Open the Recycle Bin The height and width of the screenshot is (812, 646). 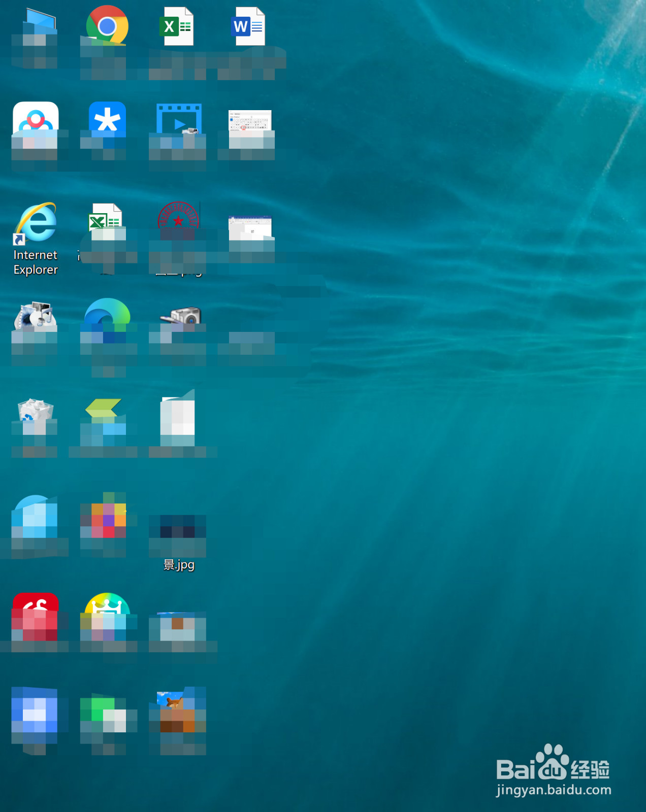point(36,416)
